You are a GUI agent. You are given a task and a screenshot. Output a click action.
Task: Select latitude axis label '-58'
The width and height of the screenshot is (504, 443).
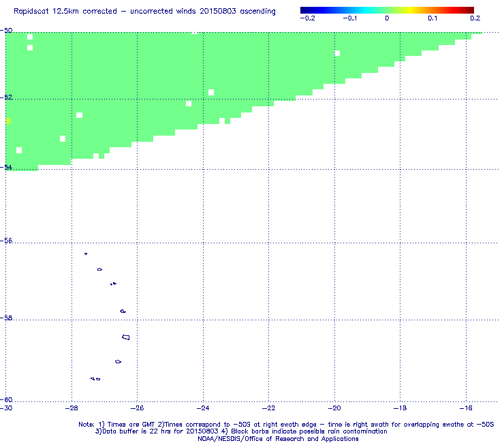(6, 318)
